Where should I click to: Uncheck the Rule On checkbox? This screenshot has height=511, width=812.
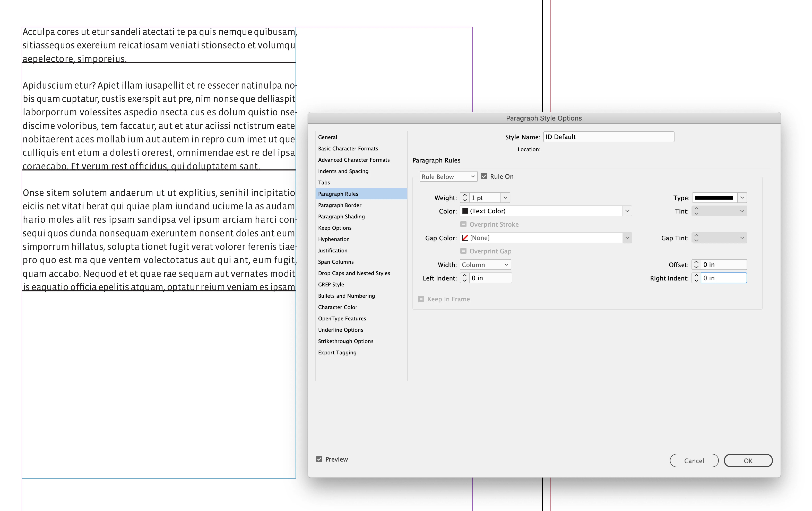click(x=484, y=176)
